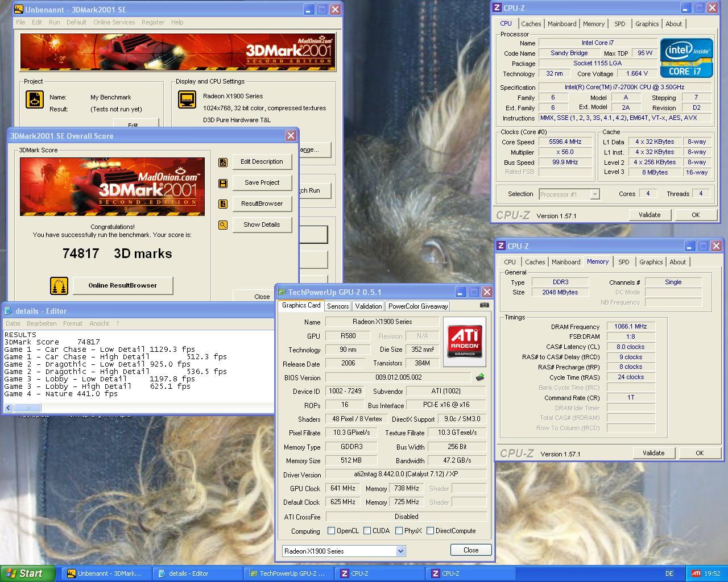This screenshot has width=728, height=582.
Task: Click the Online ResultBrowser yellow icon
Action: click(59, 286)
